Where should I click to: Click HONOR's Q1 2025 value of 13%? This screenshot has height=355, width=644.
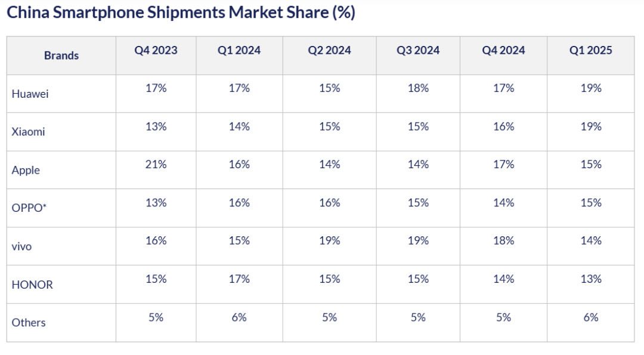pos(591,279)
